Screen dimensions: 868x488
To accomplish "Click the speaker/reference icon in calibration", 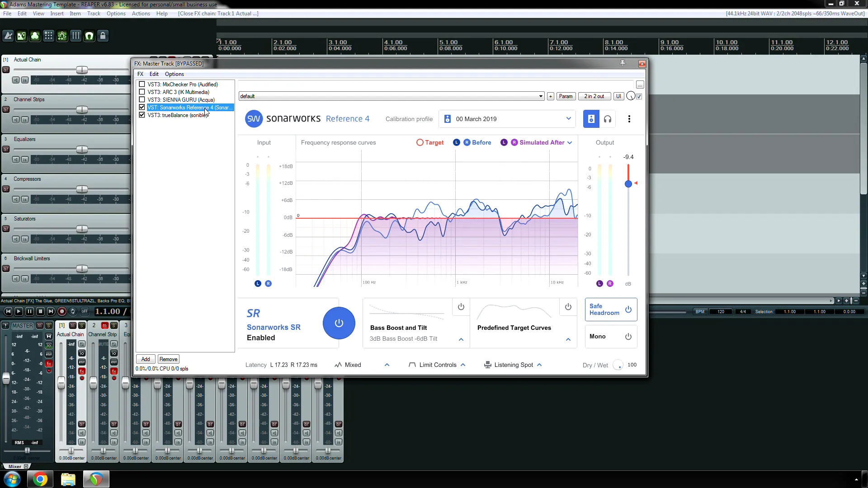I will (591, 118).
